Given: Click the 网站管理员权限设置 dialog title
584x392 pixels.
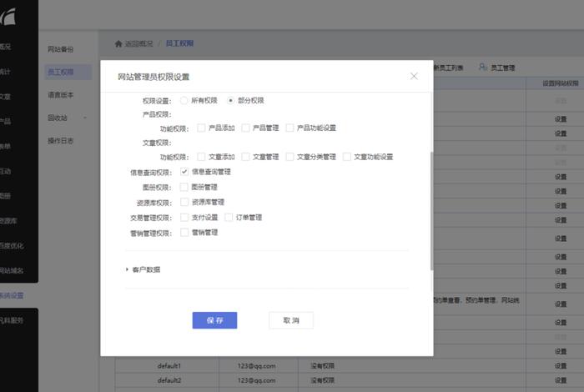Looking at the screenshot, I should click(x=154, y=77).
